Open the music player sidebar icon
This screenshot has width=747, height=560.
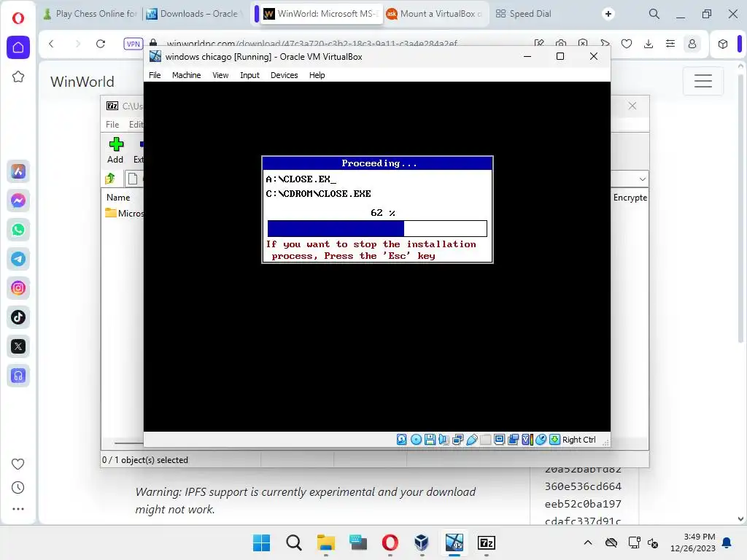tap(18, 376)
